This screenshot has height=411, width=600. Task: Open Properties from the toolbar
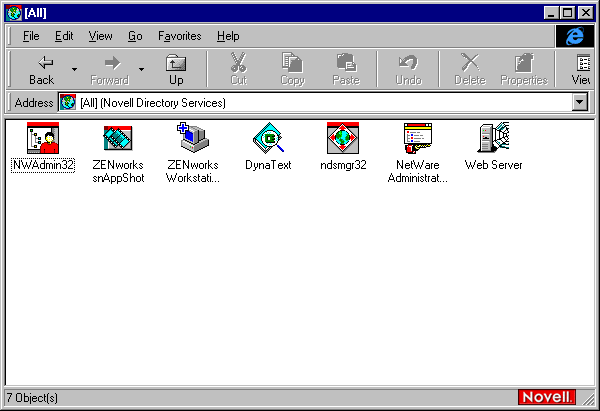click(524, 70)
